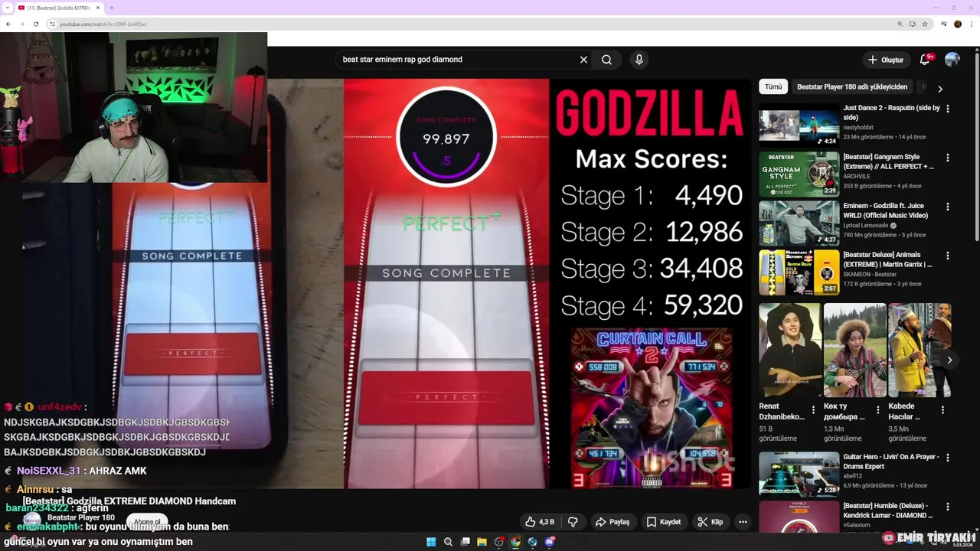
Task: Open a new browser tab with plus
Action: coord(112,8)
